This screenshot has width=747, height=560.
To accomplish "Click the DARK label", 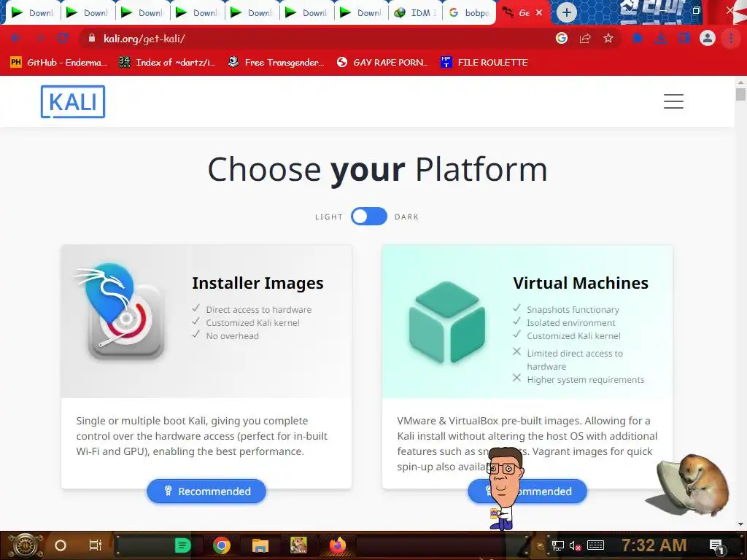I will pos(406,217).
